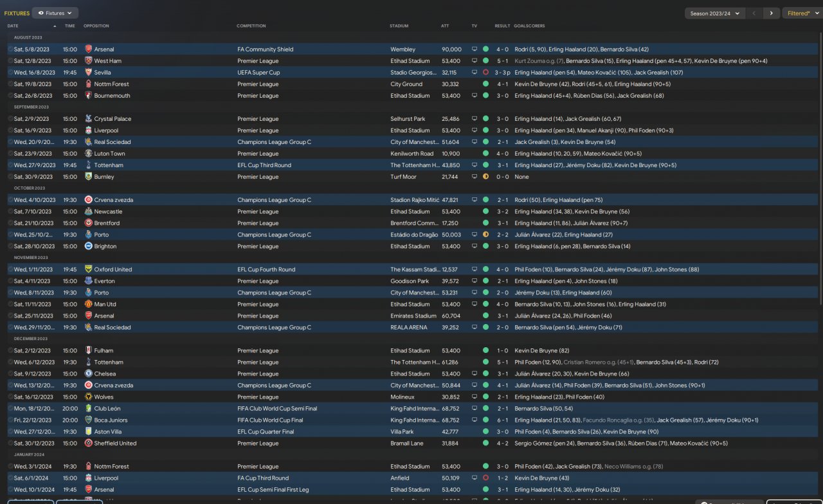Viewport: 823px width, 504px height.
Task: Click the Burnley club badge
Action: click(89, 176)
